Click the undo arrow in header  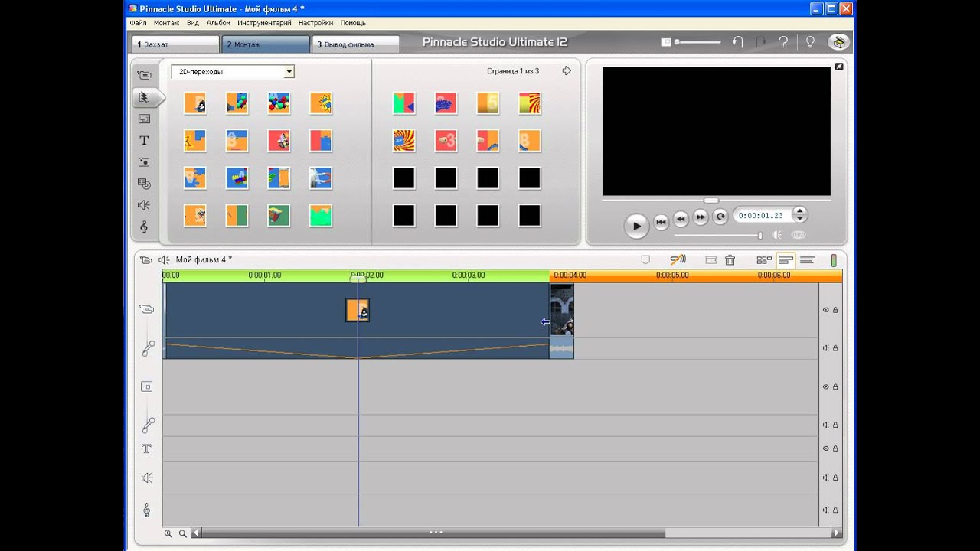pyautogui.click(x=737, y=42)
